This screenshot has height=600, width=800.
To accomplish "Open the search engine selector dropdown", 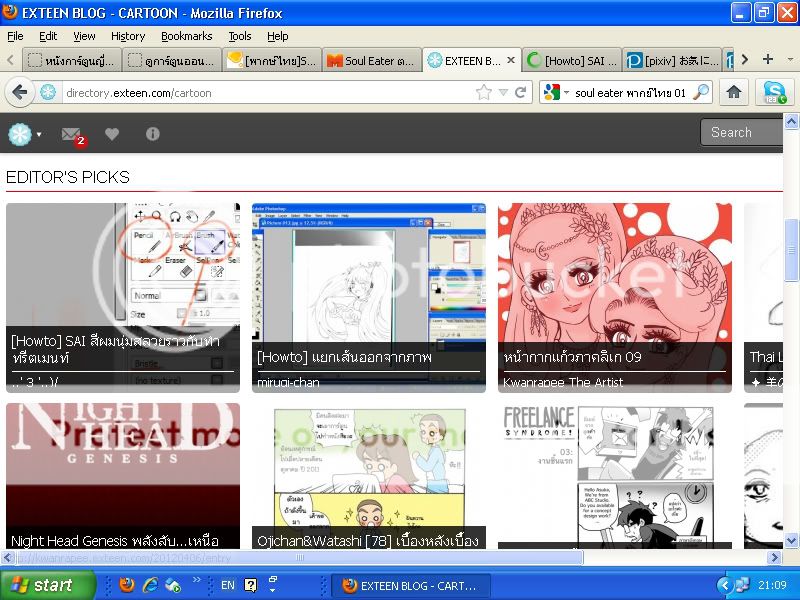I will [x=566, y=93].
